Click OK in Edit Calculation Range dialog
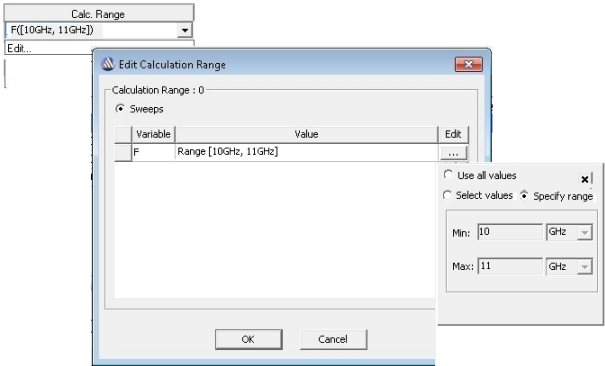 point(248,339)
